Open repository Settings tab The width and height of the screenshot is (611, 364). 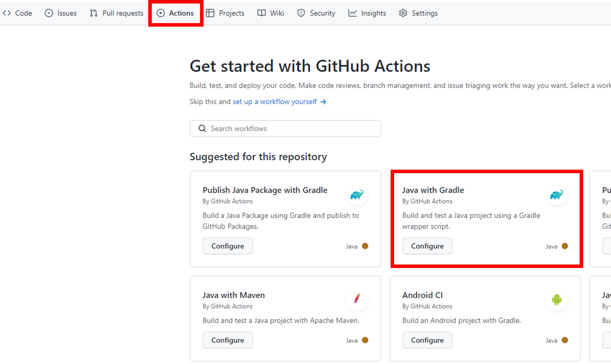pyautogui.click(x=418, y=13)
